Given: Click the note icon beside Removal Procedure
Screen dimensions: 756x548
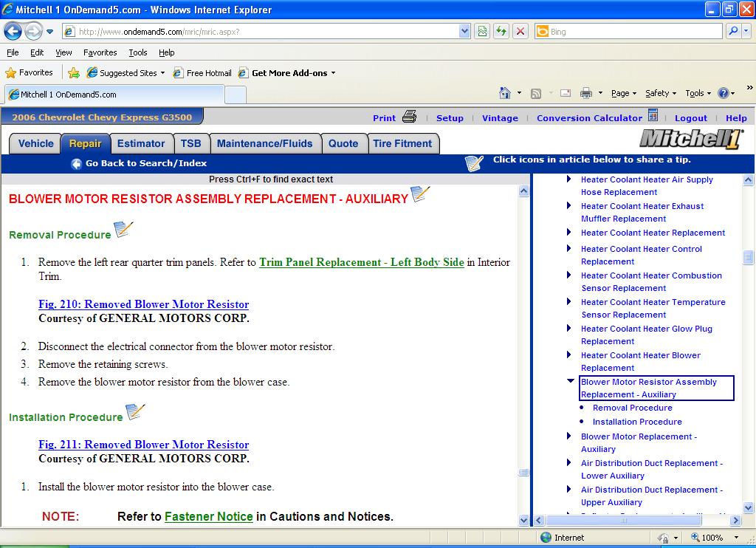Looking at the screenshot, I should [x=123, y=229].
